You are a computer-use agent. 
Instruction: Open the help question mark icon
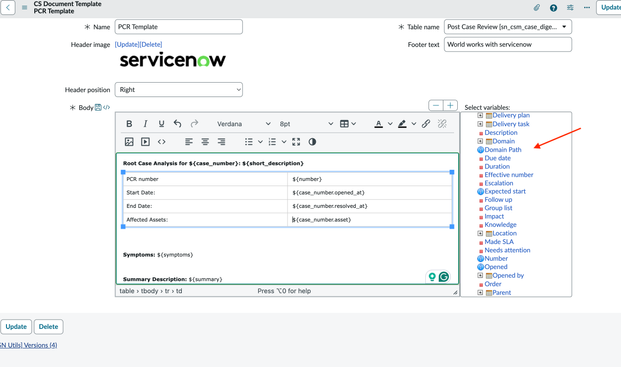click(553, 8)
